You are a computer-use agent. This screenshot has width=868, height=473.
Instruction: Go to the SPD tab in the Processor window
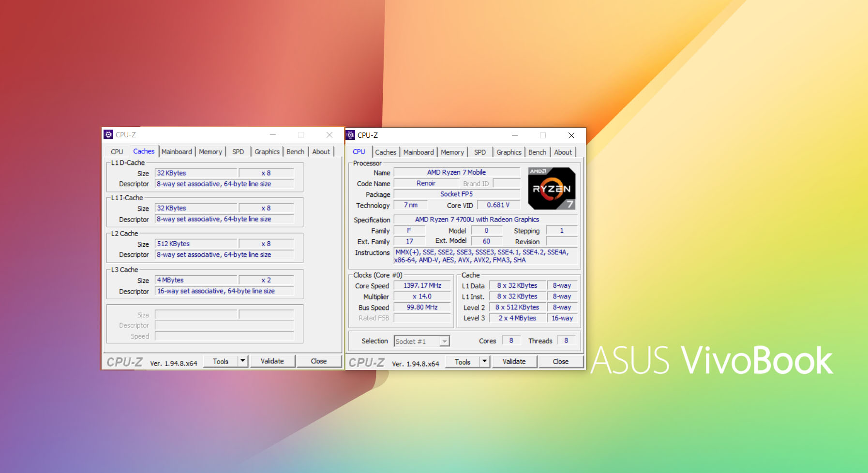pyautogui.click(x=480, y=152)
